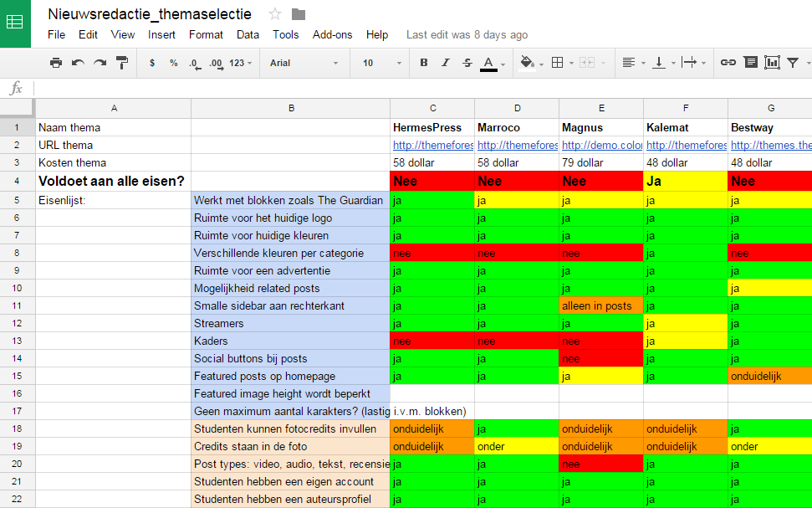Select 'Voldoet aan alle eisen?' cell
Viewport: 812px width, 508px height.
tap(114, 182)
